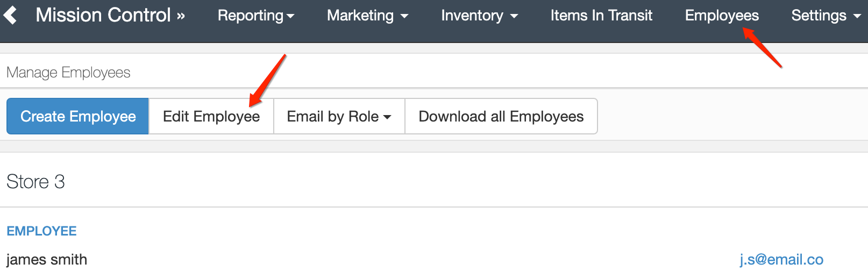Screen dimensions: 868x271
Task: Click the caret arrow beside Marketing
Action: (404, 16)
